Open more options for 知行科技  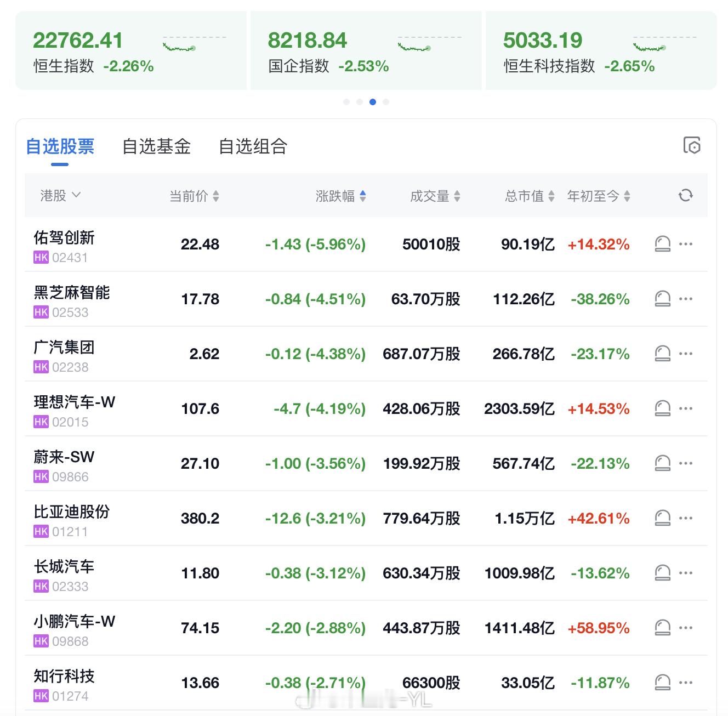point(686,683)
